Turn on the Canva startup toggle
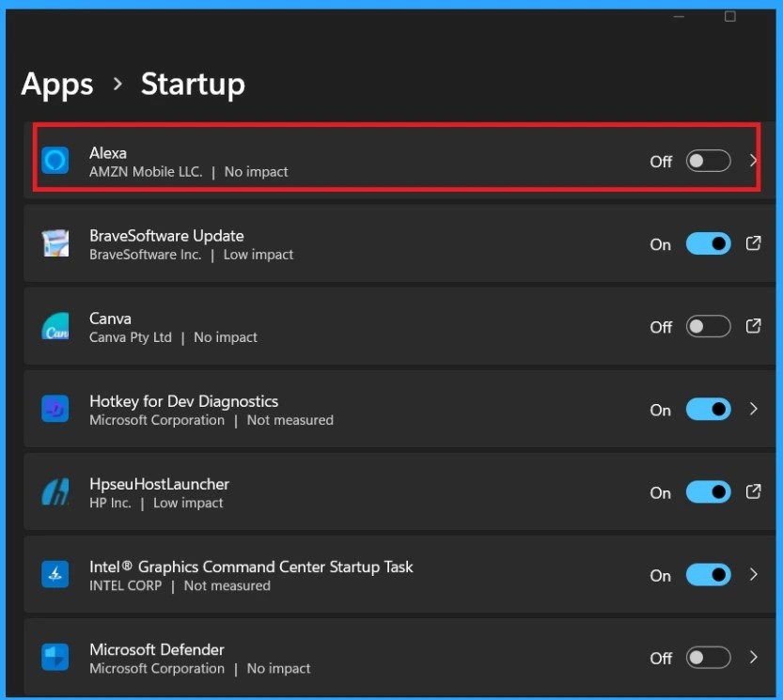 pyautogui.click(x=707, y=326)
